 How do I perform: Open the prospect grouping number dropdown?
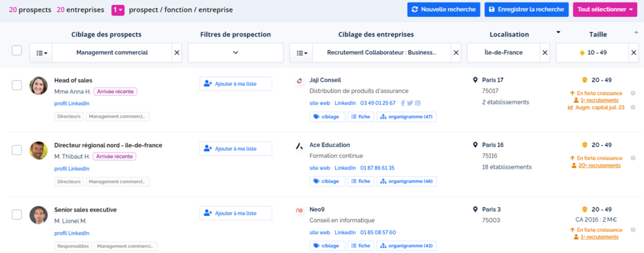click(118, 10)
